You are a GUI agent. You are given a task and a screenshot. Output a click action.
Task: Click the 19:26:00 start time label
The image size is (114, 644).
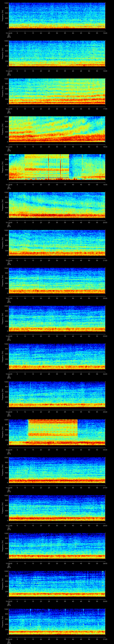tap(9, 488)
